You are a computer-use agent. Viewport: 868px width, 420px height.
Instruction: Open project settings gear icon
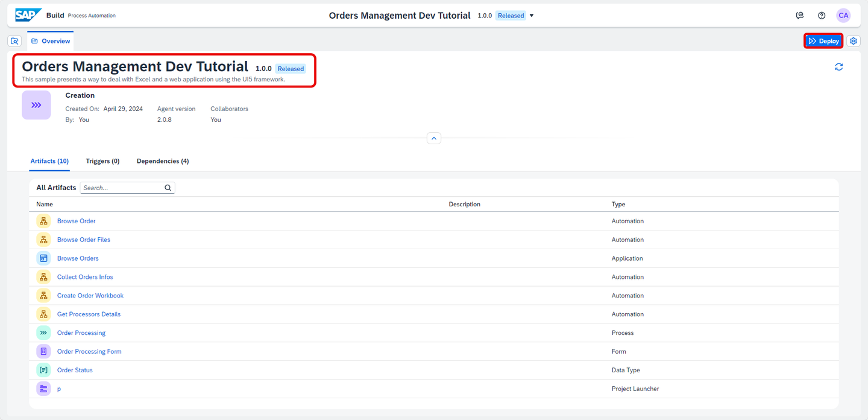(x=854, y=41)
